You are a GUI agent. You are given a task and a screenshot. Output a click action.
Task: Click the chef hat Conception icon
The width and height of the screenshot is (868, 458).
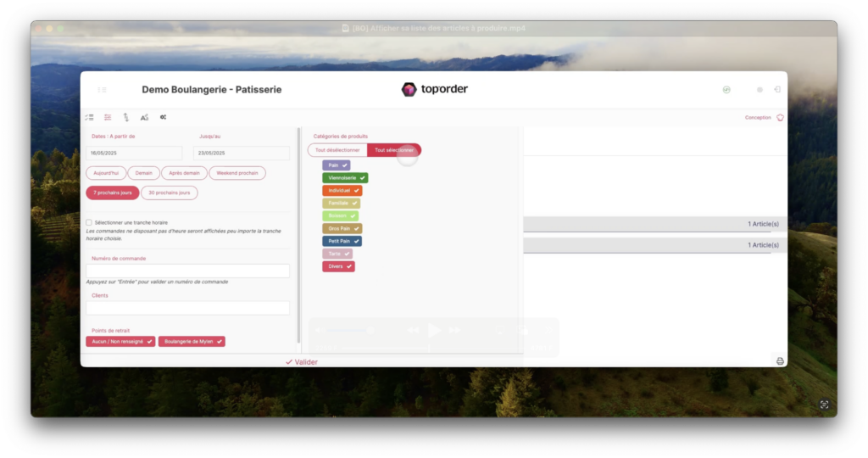780,118
